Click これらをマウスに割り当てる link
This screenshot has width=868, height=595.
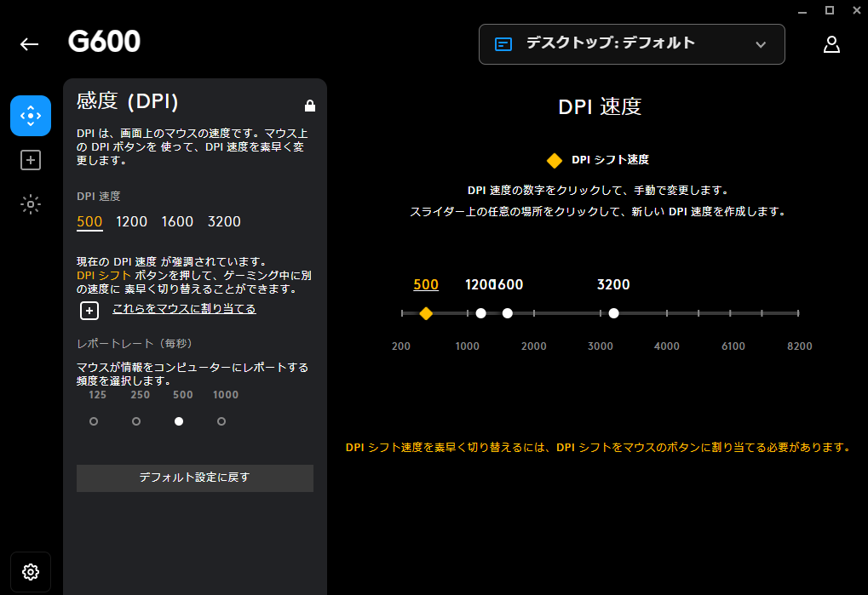pyautogui.click(x=184, y=308)
